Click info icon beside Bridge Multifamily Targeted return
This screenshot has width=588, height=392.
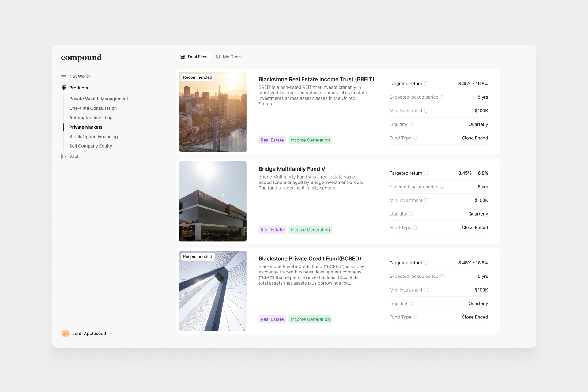click(426, 173)
